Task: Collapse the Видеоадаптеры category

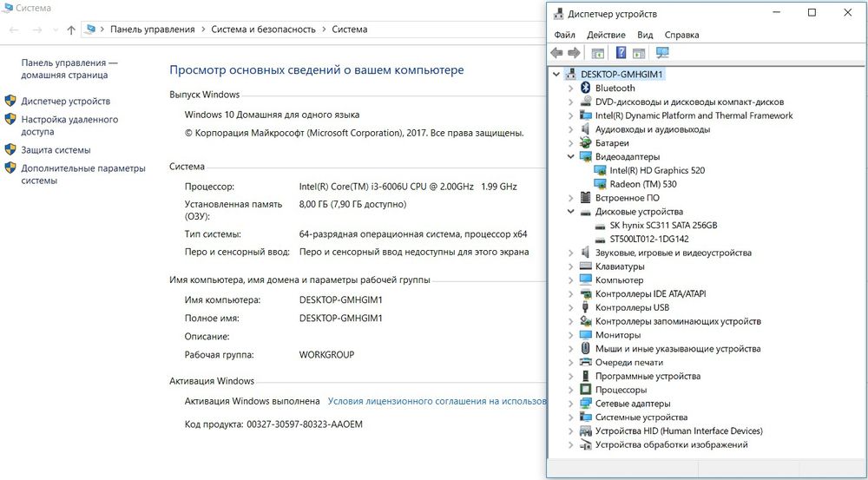Action: coord(571,157)
